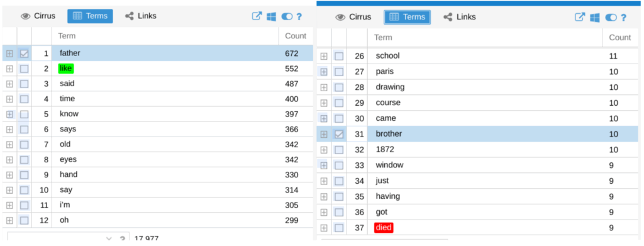Click the term came in right list
The image size is (644, 246).
pyautogui.click(x=386, y=118)
